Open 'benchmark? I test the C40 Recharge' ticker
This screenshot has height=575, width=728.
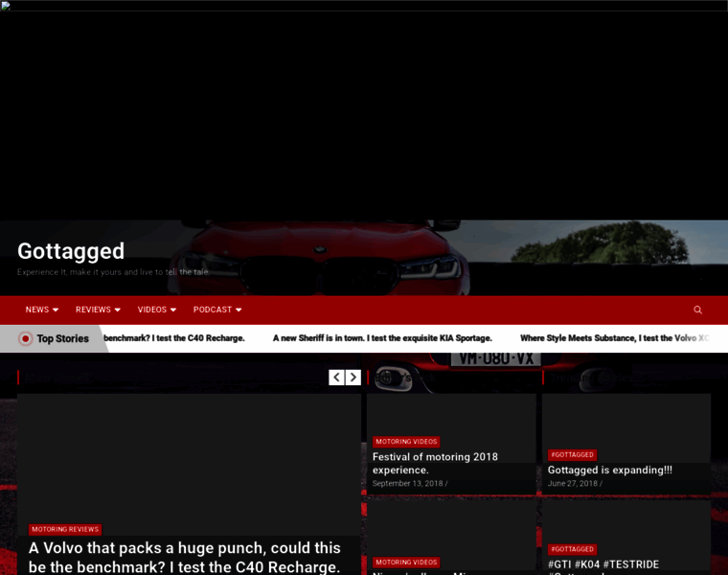(x=174, y=338)
